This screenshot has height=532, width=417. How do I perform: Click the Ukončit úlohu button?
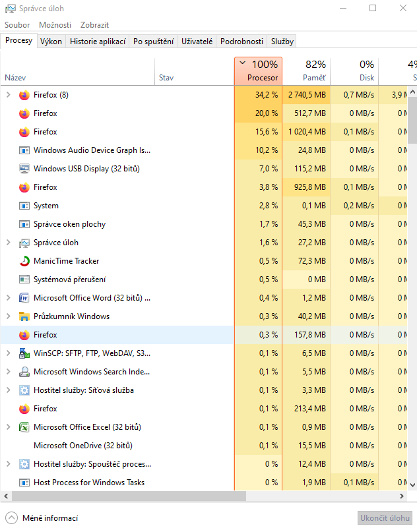point(385,518)
